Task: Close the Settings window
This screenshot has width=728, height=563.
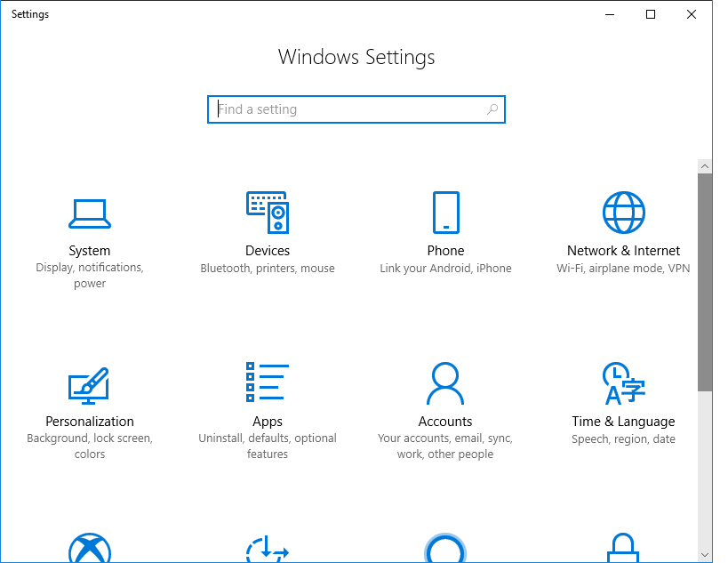Action: [x=692, y=14]
